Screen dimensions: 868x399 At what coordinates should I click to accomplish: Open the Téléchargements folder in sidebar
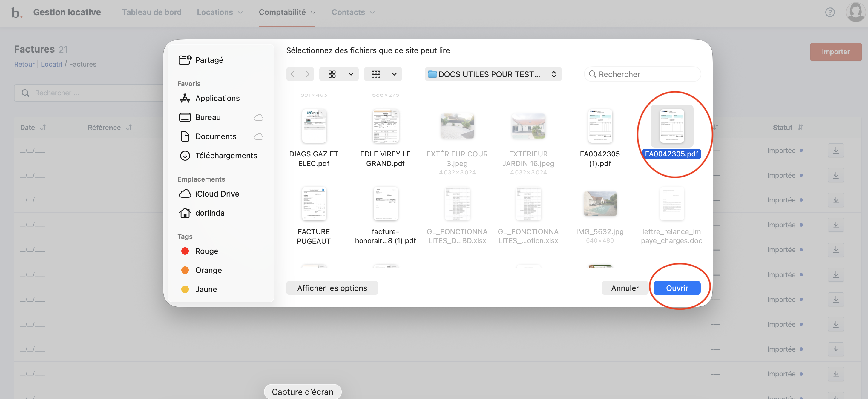click(226, 155)
